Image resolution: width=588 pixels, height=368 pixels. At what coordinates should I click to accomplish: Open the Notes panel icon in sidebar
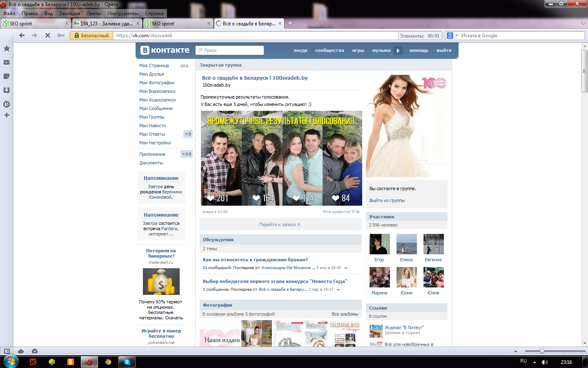pyautogui.click(x=7, y=76)
